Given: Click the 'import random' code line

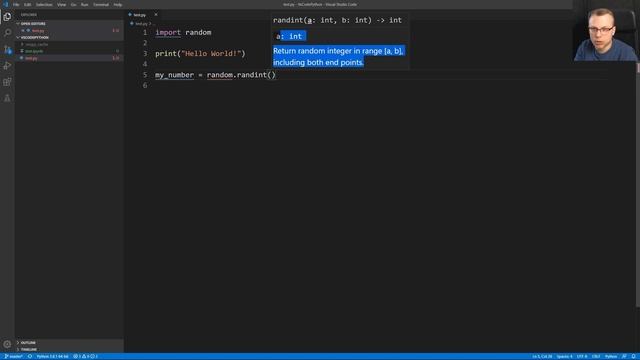Looking at the screenshot, I should tap(183, 32).
